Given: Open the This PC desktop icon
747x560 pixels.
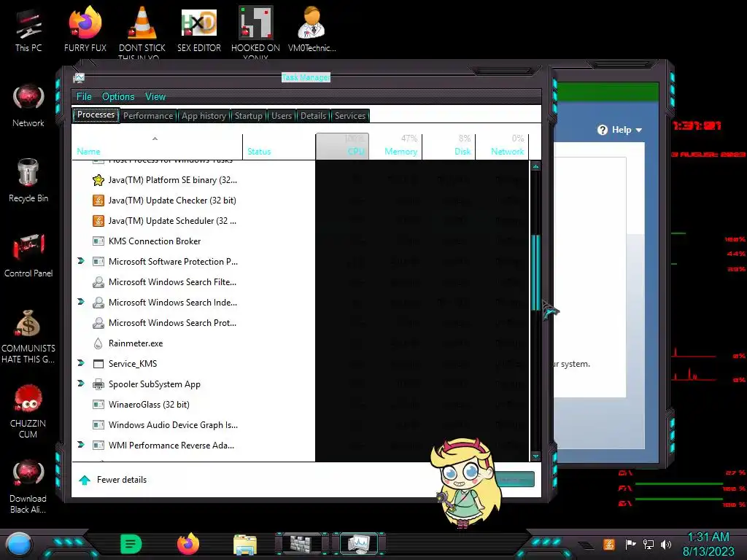Looking at the screenshot, I should click(28, 29).
